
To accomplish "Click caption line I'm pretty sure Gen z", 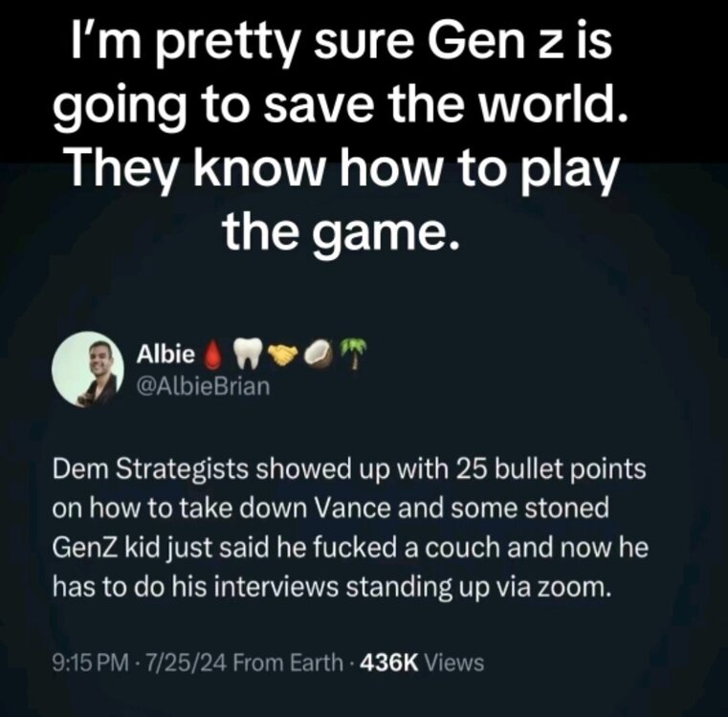I will pyautogui.click(x=342, y=44).
